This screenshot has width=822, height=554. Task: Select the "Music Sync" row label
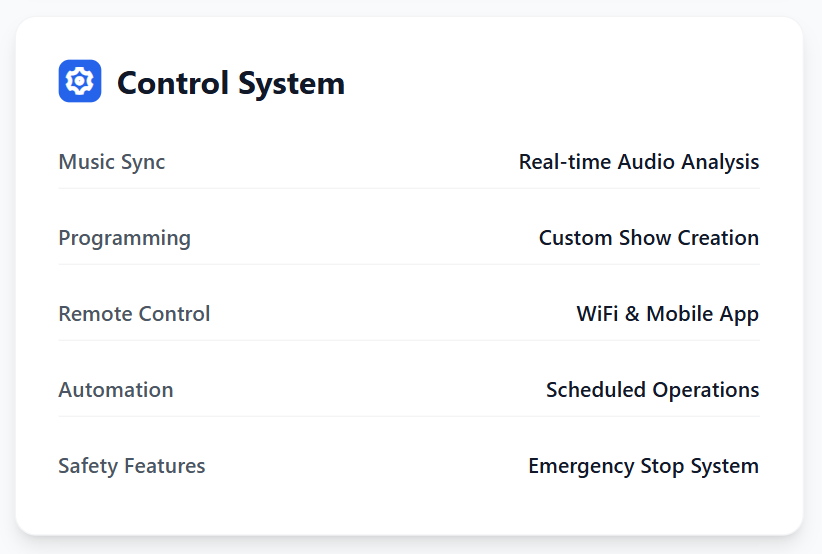point(112,162)
